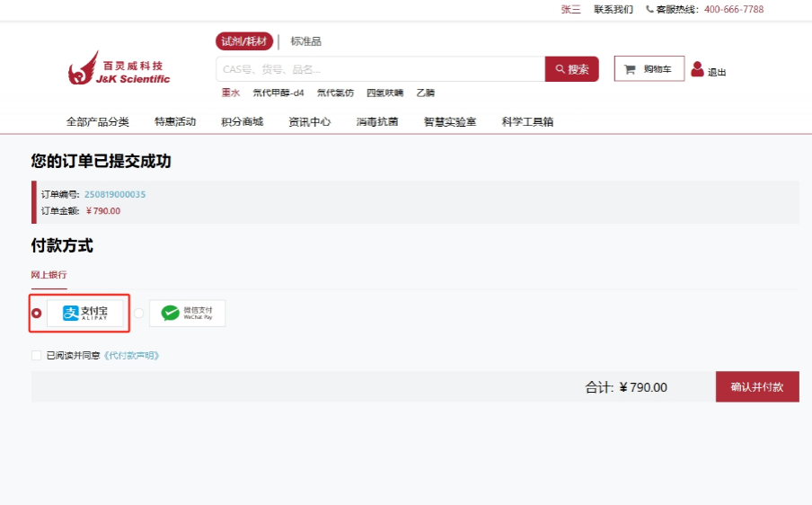Focus the CAS number search field
Viewport: 812px width, 505px height.
click(379, 69)
